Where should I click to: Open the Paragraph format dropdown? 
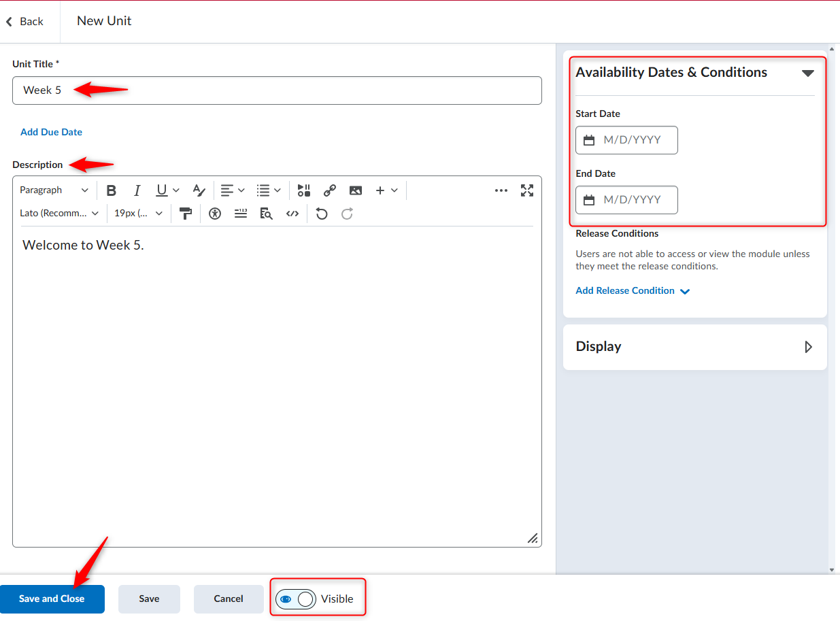pos(54,190)
